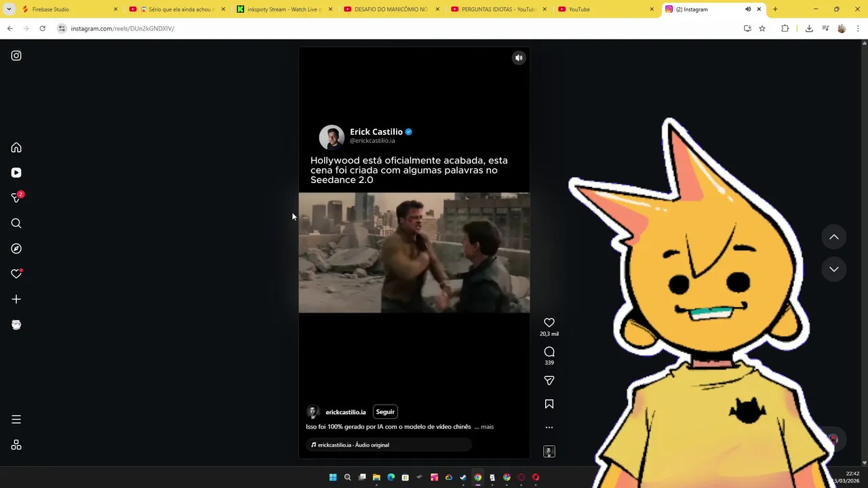
Task: Open the Windows Start menu
Action: 333,477
